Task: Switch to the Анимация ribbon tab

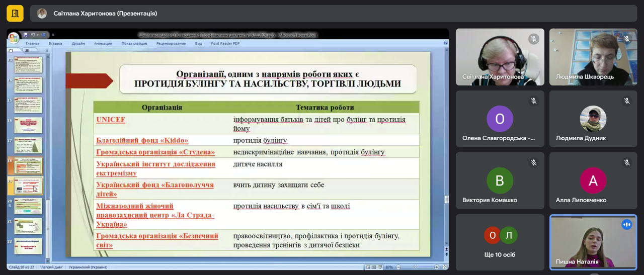Action: (103, 44)
